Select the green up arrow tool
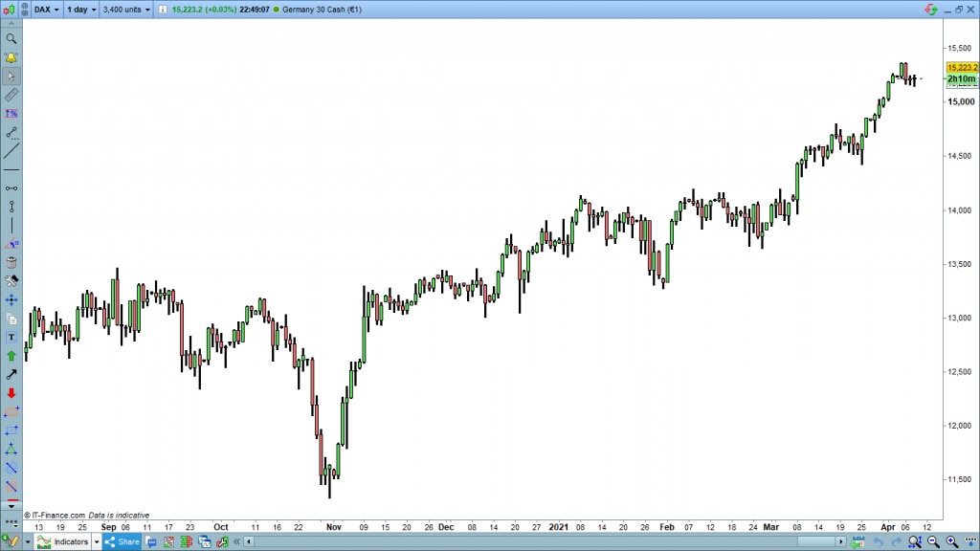980x551 pixels. (x=11, y=356)
